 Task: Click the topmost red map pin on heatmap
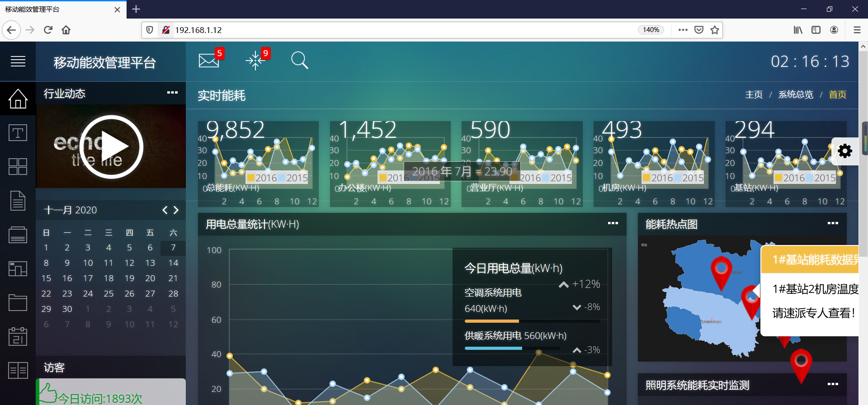click(x=721, y=273)
